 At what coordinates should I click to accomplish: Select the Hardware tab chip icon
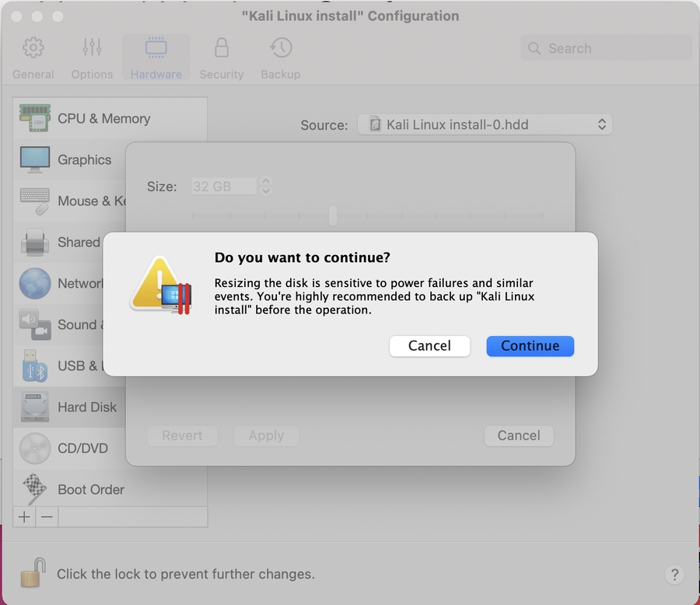click(x=156, y=48)
